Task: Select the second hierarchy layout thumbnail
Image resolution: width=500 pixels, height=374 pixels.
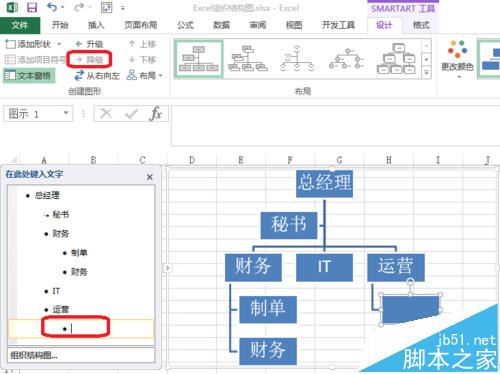Action: click(x=248, y=59)
